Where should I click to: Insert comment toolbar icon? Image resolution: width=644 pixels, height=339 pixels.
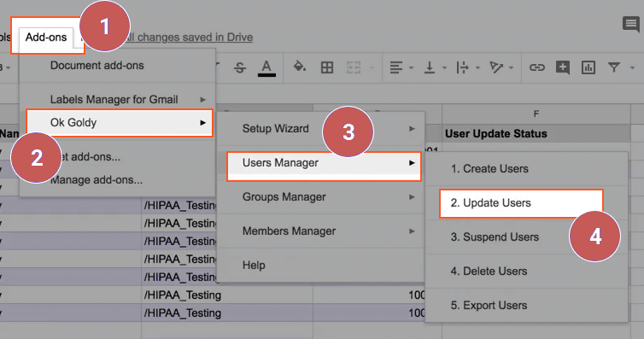click(x=563, y=67)
